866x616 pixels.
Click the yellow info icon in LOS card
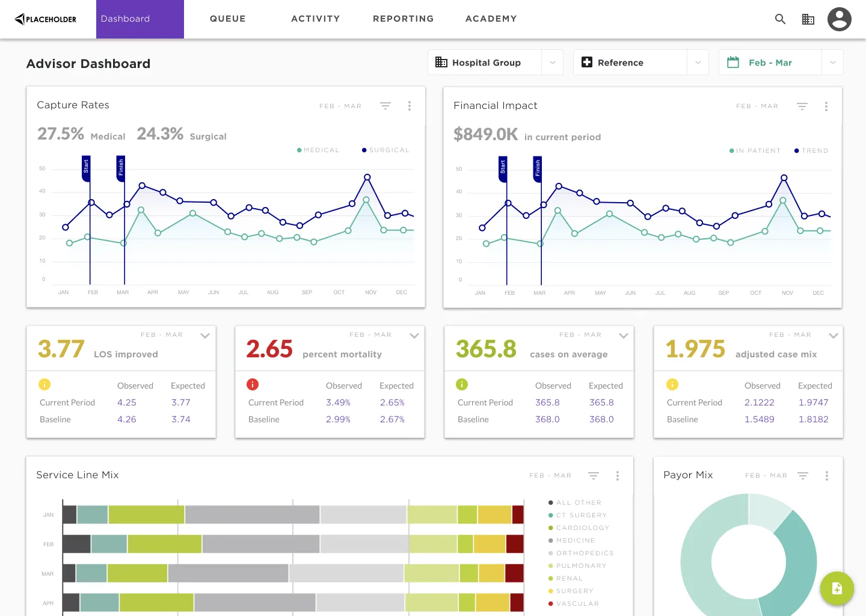click(x=45, y=384)
